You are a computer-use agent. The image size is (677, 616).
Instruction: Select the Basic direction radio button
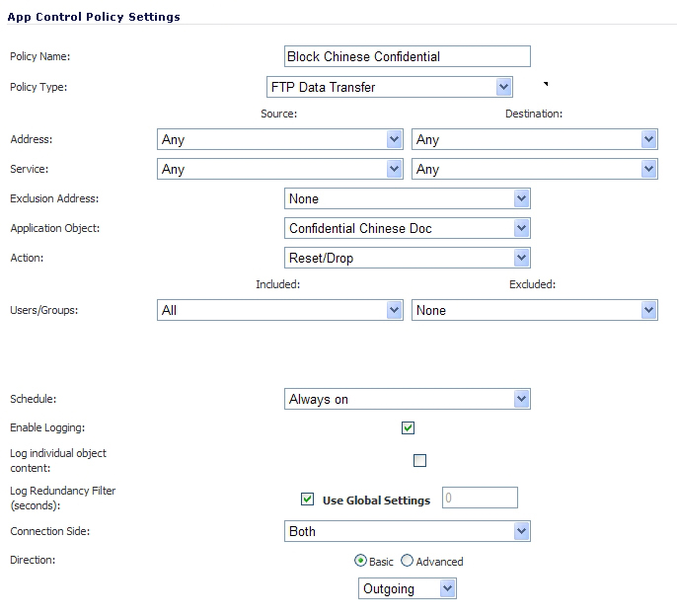360,561
